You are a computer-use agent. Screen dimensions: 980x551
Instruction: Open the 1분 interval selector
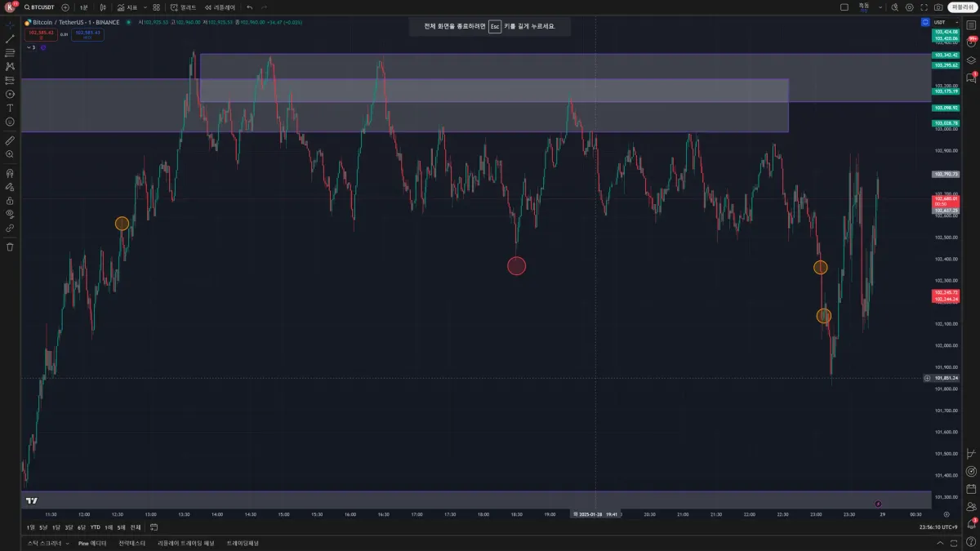[84, 7]
